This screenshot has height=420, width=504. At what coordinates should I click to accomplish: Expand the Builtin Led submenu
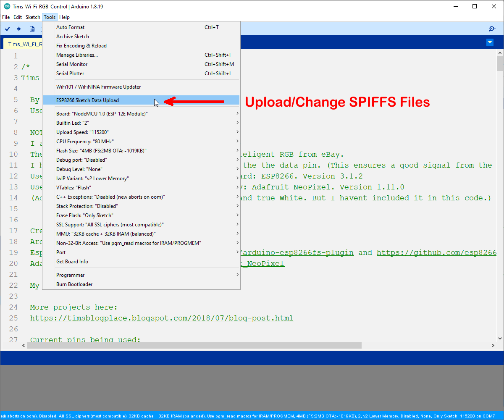141,123
